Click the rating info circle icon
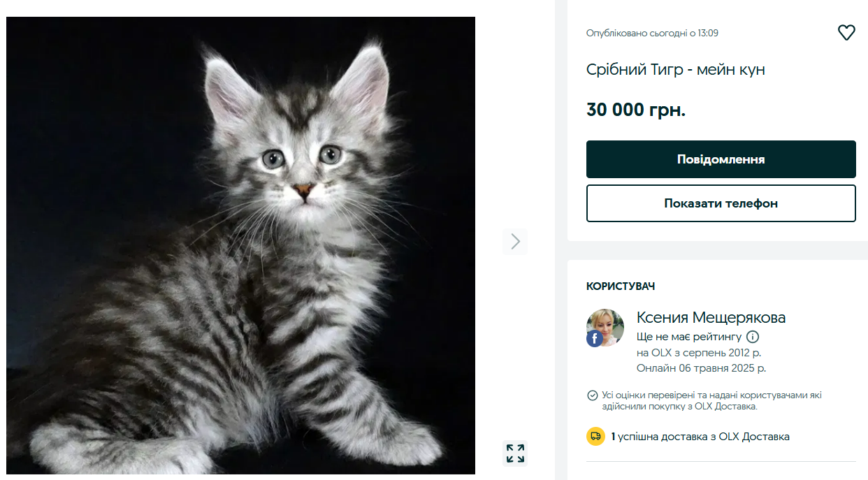 point(753,337)
